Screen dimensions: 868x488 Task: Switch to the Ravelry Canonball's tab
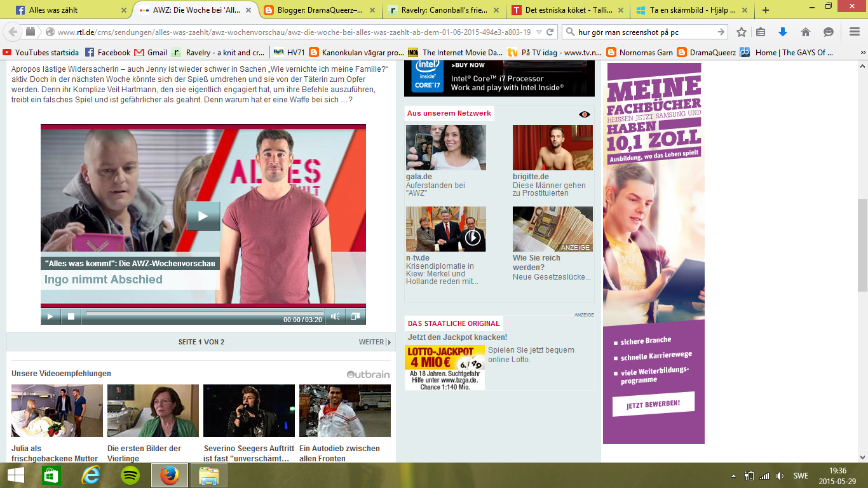click(445, 10)
